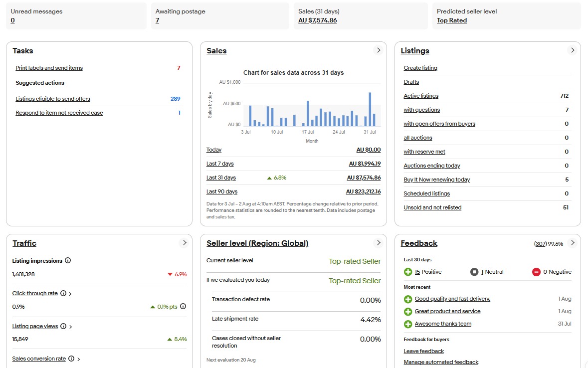Open Print labels and send items
The height and width of the screenshot is (368, 588).
coord(49,68)
